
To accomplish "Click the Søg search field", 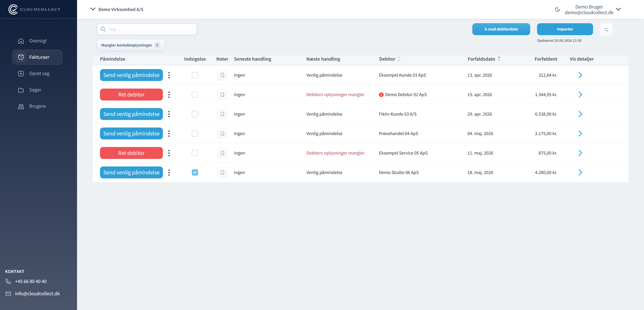I will 147,29.
